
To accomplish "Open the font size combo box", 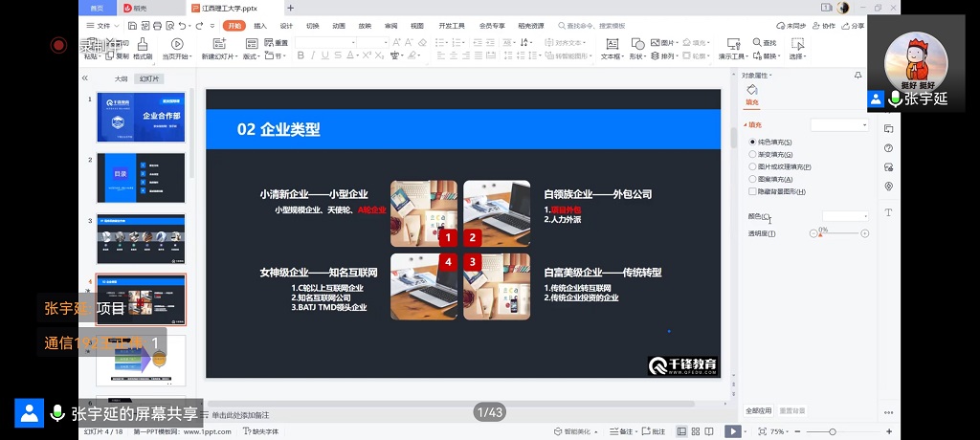I will pyautogui.click(x=372, y=42).
